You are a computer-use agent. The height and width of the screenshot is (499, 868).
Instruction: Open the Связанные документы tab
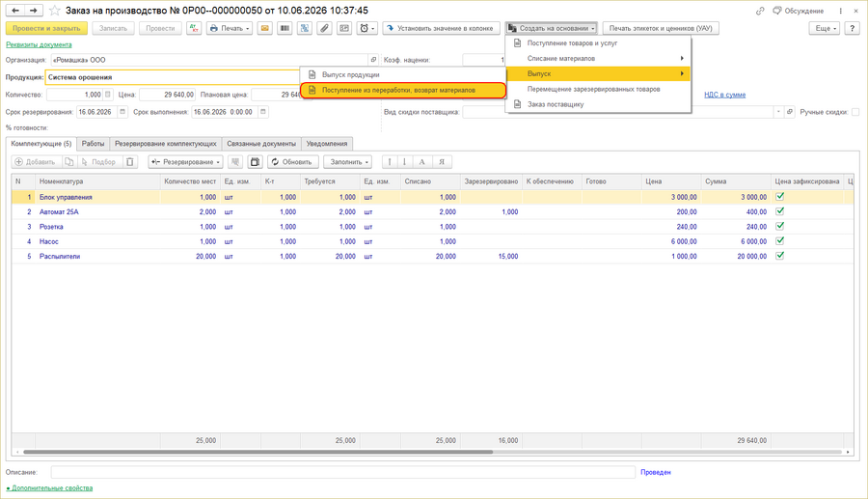261,144
